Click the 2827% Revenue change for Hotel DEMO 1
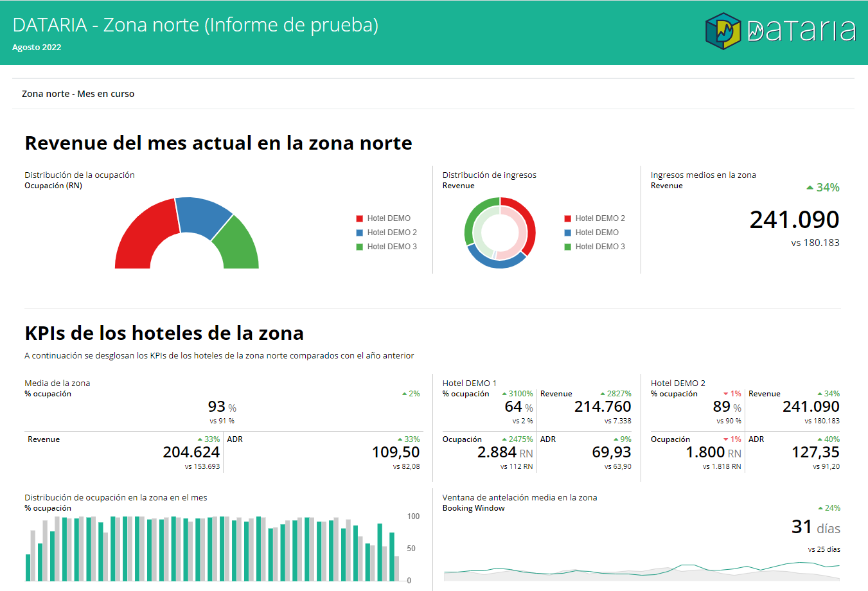 coord(616,394)
